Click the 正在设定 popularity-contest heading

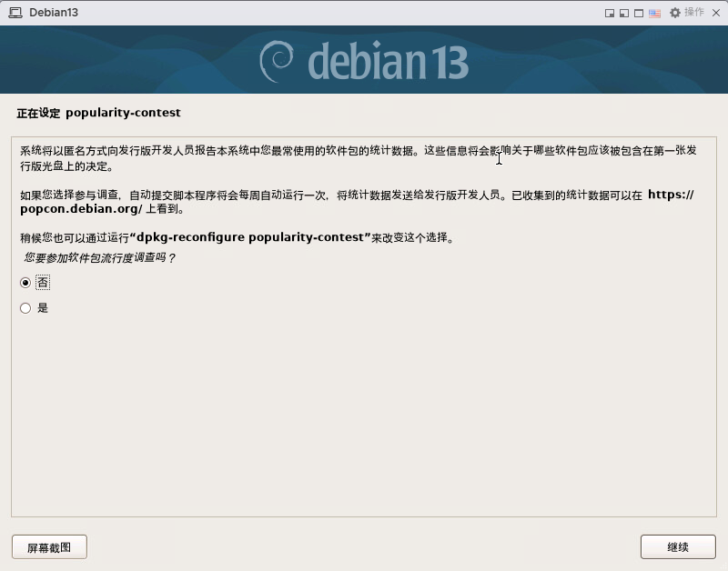(x=98, y=113)
